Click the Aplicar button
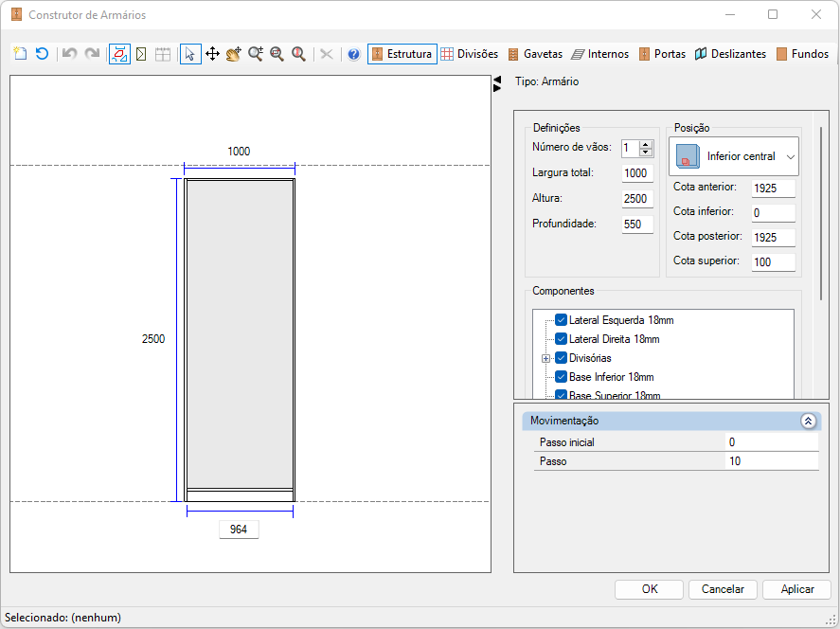 coord(796,589)
